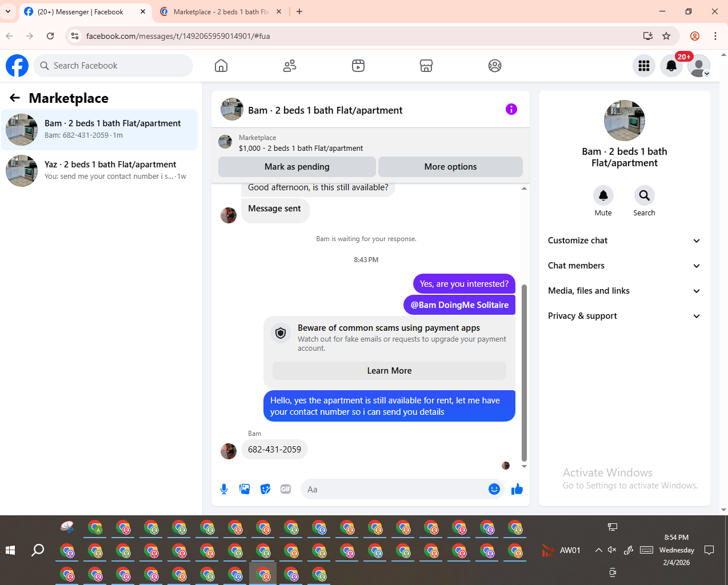Bookmark this page with star icon
728x585 pixels.
pos(666,36)
